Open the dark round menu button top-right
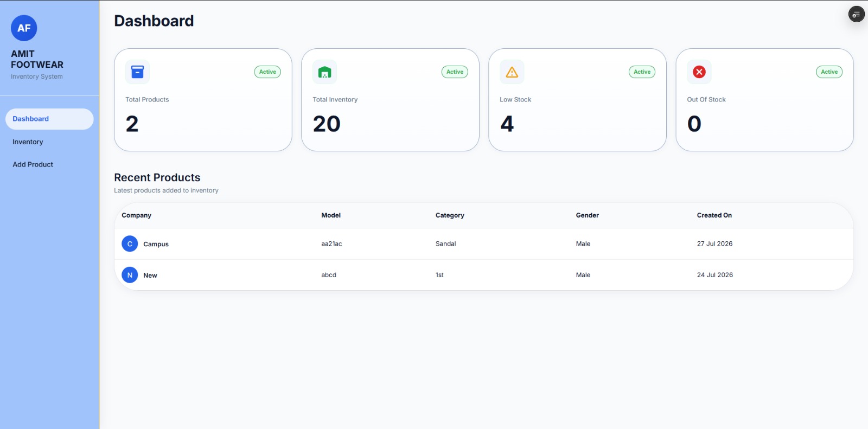The width and height of the screenshot is (868, 429). tap(856, 14)
